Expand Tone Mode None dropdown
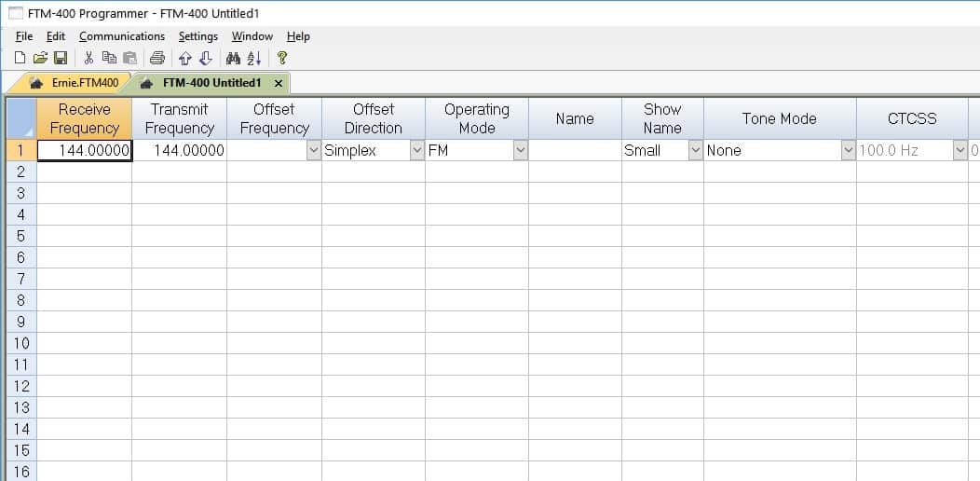980x481 pixels. [848, 150]
